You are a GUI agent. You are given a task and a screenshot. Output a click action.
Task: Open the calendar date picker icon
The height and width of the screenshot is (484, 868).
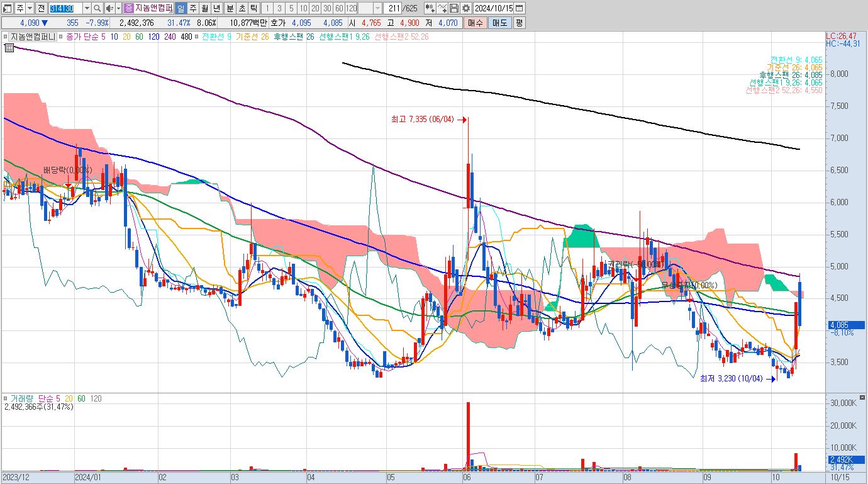click(x=520, y=8)
